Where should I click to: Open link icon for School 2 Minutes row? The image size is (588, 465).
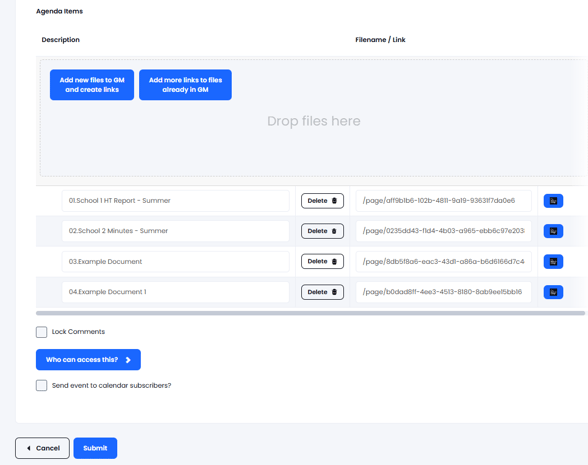pyautogui.click(x=553, y=231)
